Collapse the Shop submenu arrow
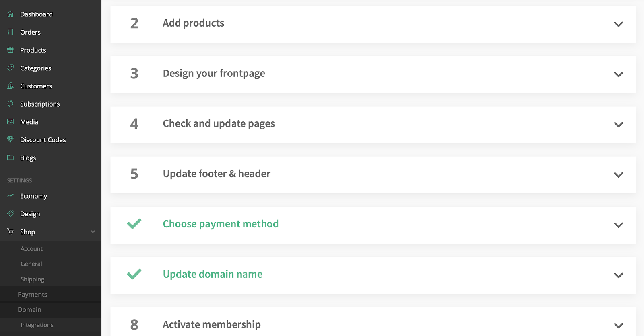The image size is (644, 336). (93, 232)
